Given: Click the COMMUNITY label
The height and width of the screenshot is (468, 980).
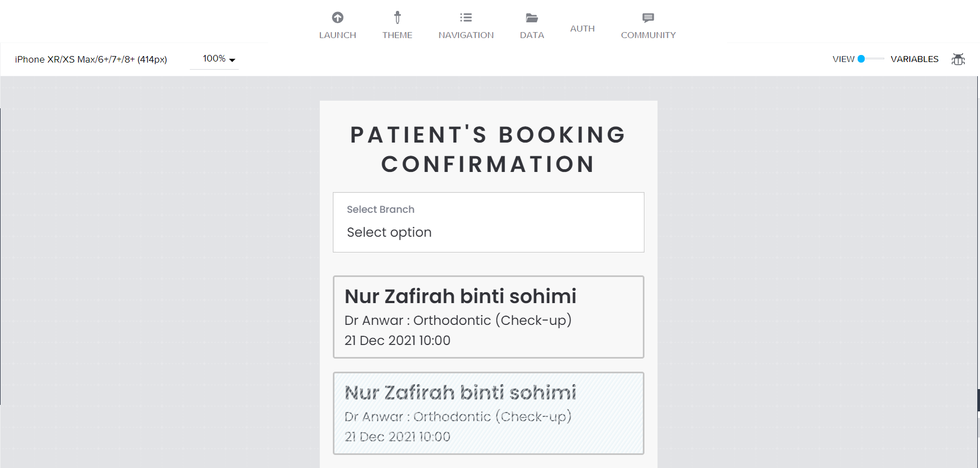Looking at the screenshot, I should pos(648,35).
